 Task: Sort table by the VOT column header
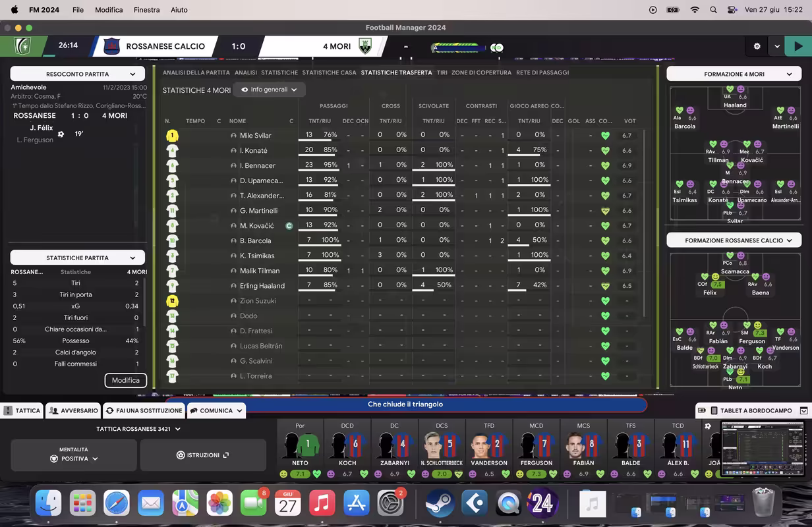point(629,121)
